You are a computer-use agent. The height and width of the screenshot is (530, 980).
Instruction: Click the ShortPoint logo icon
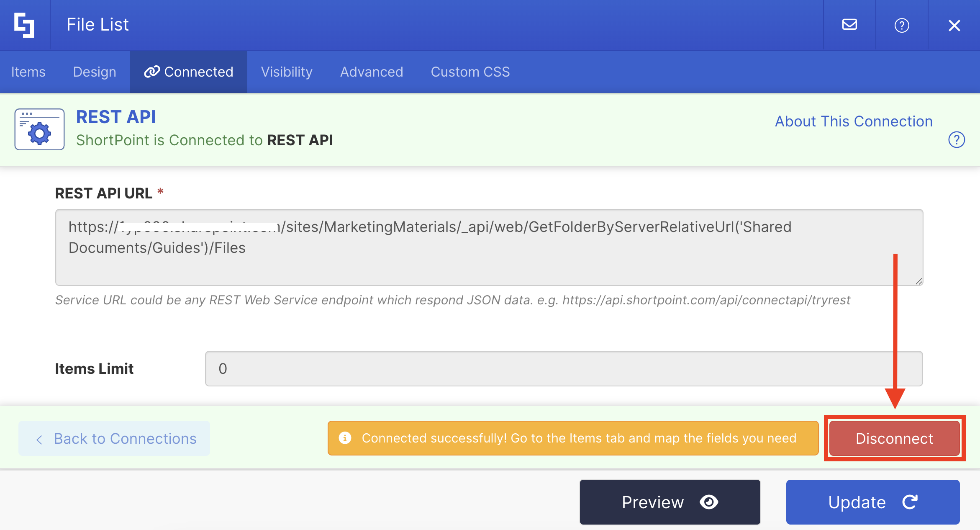tap(24, 25)
